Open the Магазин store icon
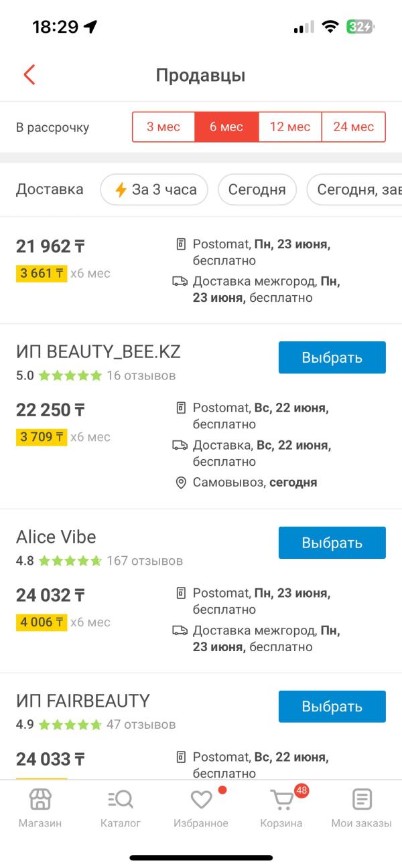The image size is (402, 868). pos(40,799)
